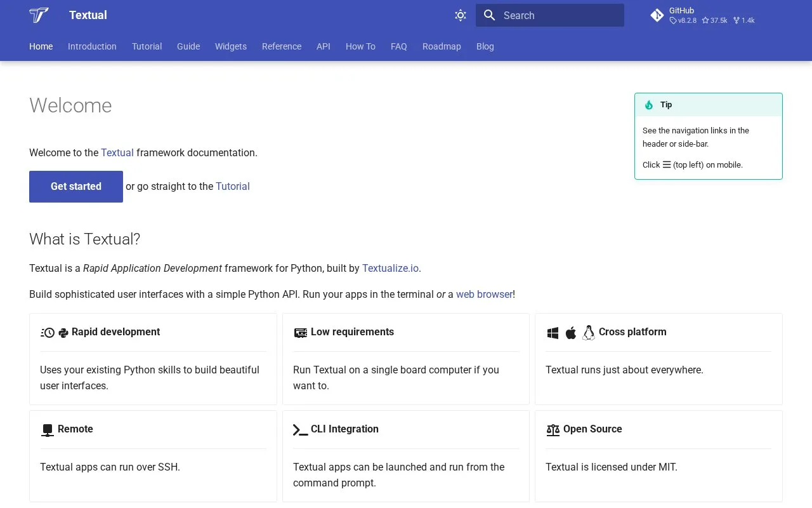Click the 1.4k forks count

click(x=744, y=20)
